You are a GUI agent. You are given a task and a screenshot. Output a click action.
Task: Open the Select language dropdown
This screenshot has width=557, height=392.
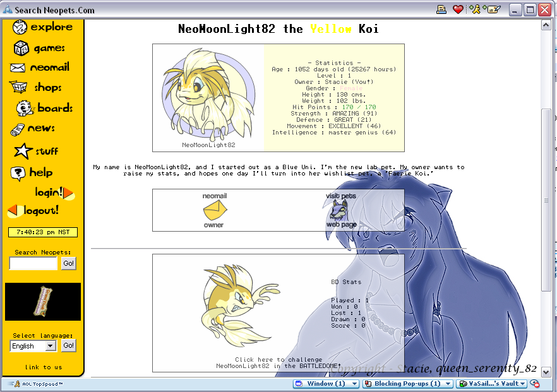33,346
